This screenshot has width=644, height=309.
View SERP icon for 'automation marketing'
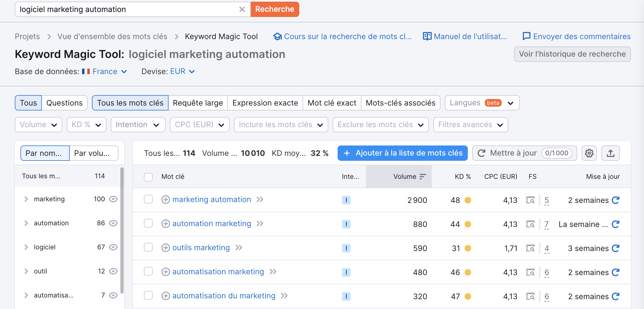[x=530, y=225]
